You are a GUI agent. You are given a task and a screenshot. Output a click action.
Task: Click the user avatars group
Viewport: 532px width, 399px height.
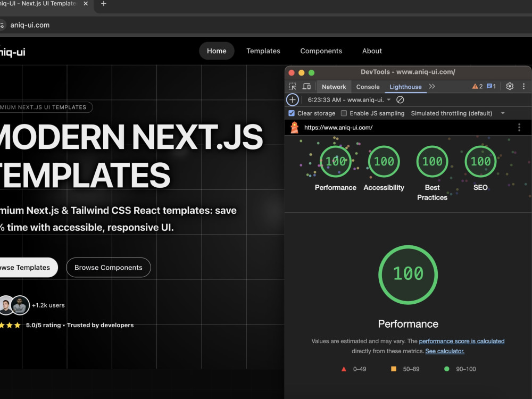coord(14,305)
